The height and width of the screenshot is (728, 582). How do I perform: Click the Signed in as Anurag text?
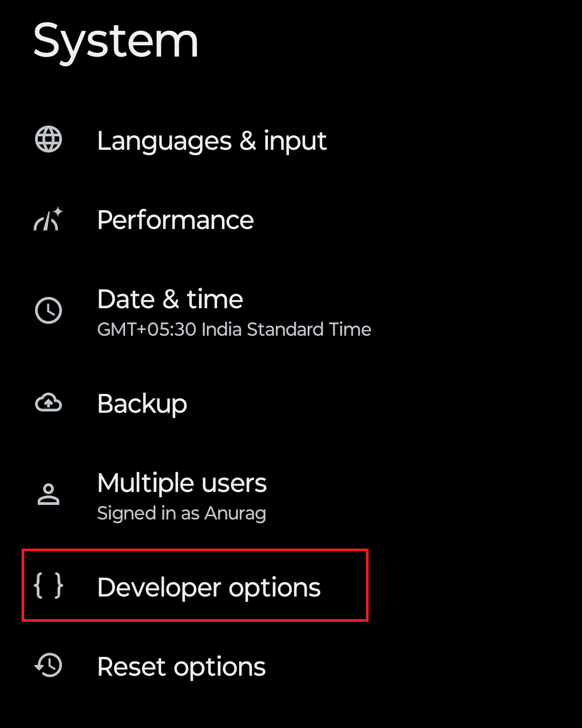[182, 513]
